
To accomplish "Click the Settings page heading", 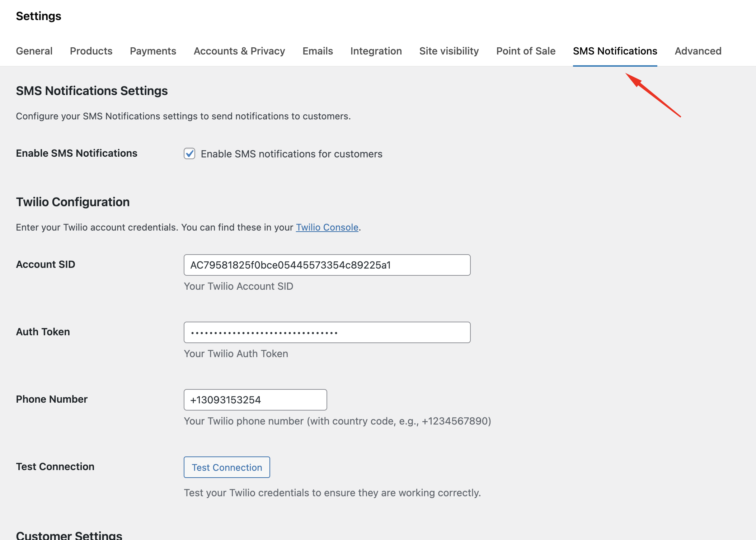I will pyautogui.click(x=38, y=16).
